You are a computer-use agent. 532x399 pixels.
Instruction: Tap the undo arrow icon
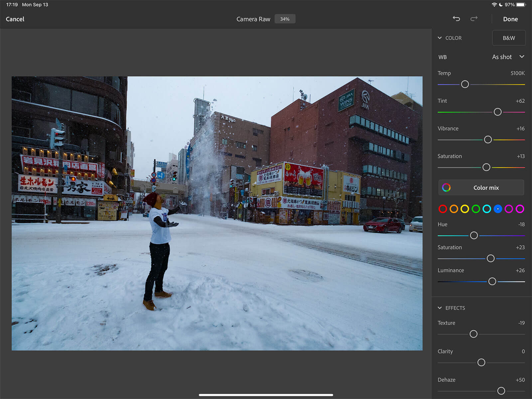456,19
